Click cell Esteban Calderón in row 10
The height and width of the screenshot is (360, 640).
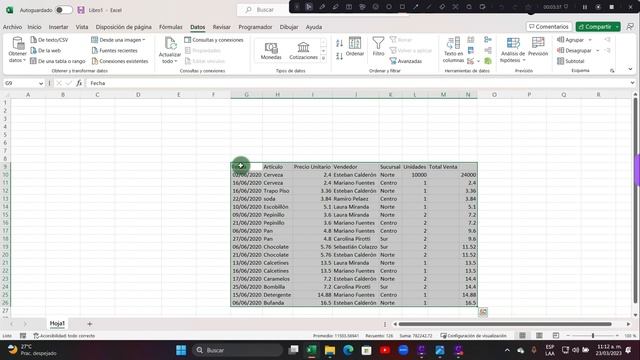(355, 175)
